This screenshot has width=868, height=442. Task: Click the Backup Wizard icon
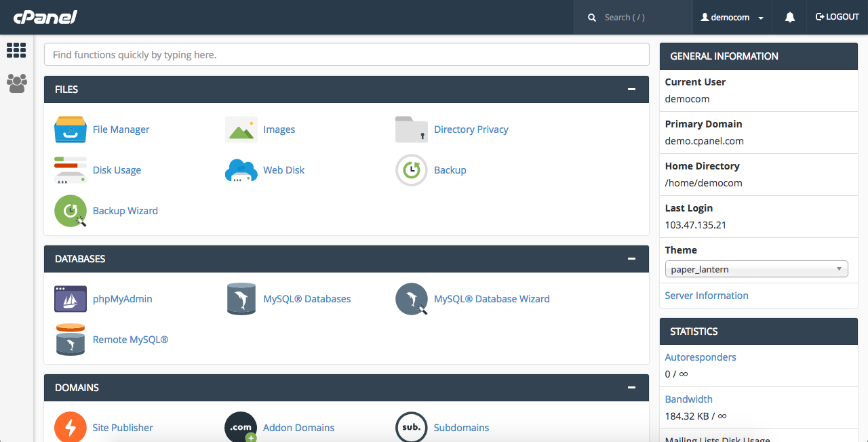point(71,211)
